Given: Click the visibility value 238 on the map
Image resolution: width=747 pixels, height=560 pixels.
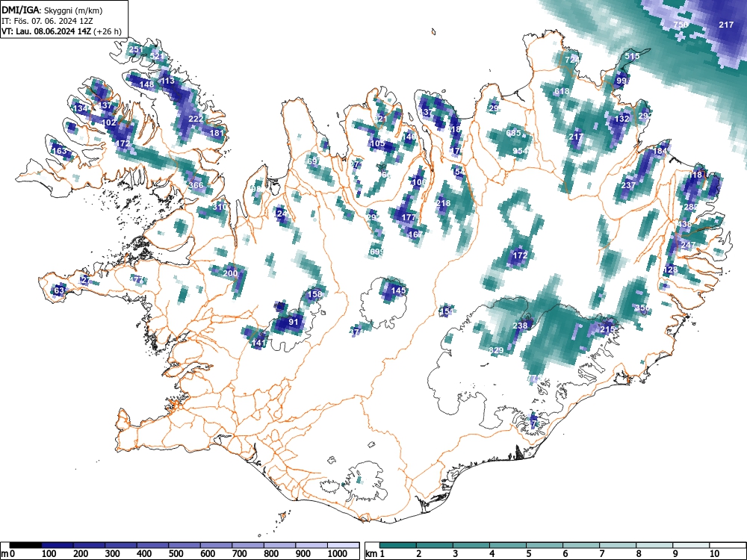Looking at the screenshot, I should 520,326.
